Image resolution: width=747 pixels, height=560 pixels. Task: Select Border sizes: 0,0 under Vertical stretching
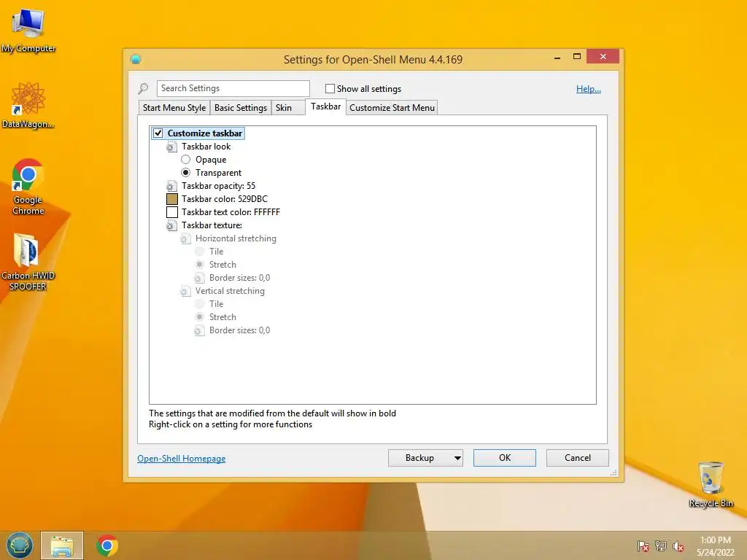239,330
